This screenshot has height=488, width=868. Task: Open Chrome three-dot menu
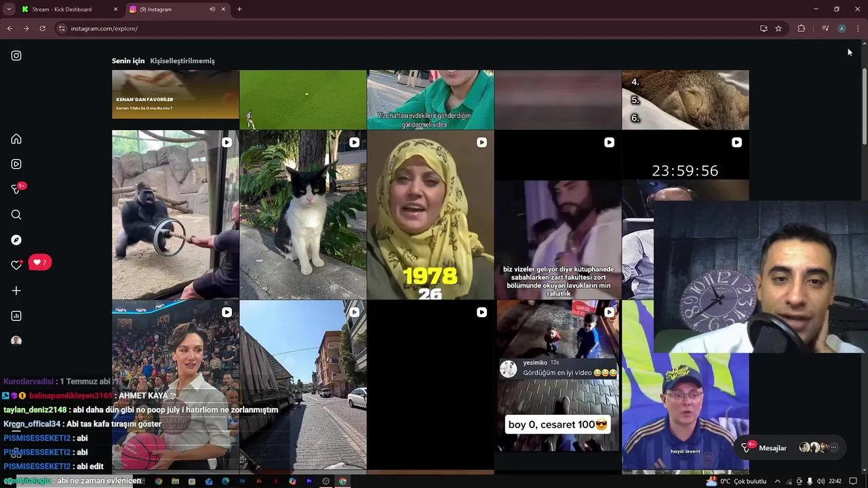(858, 28)
